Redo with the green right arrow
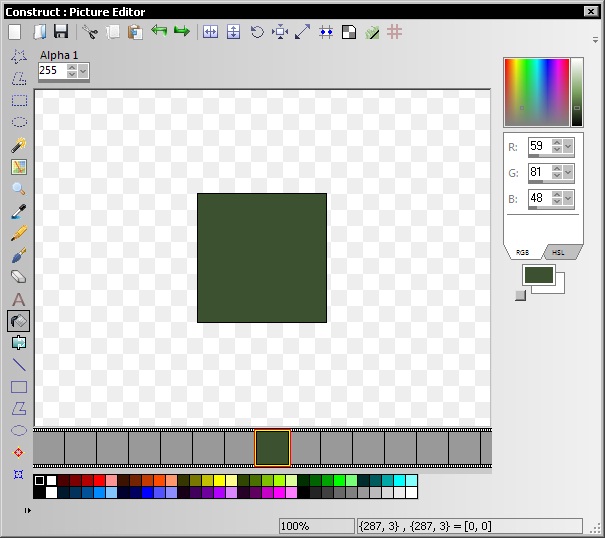The image size is (605, 538). point(182,31)
